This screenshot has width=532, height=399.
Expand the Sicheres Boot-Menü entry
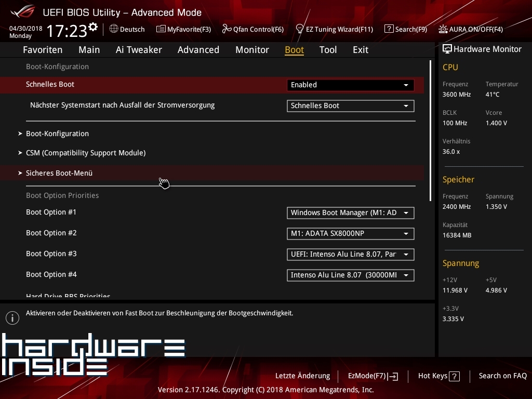coord(59,173)
